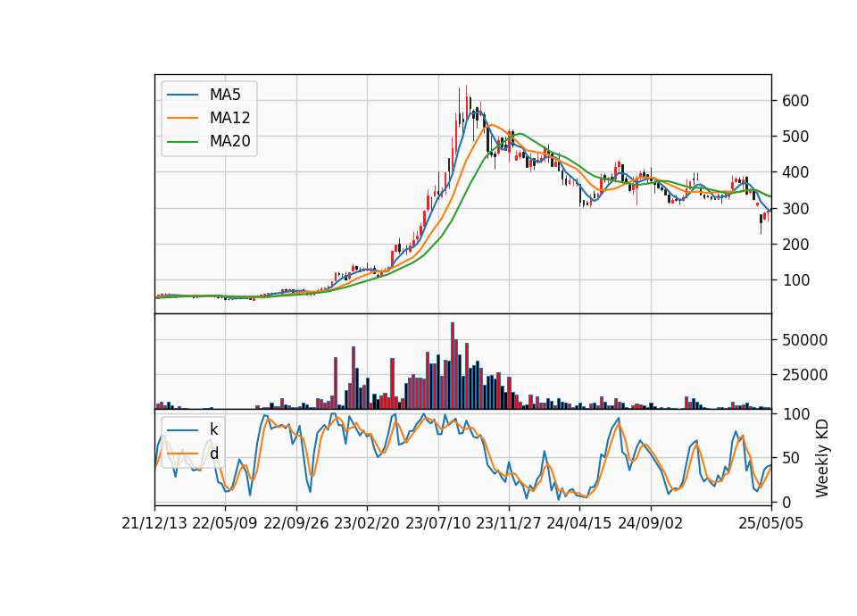Click the MA5 legend entry
The height and width of the screenshot is (616, 857).
[x=204, y=95]
